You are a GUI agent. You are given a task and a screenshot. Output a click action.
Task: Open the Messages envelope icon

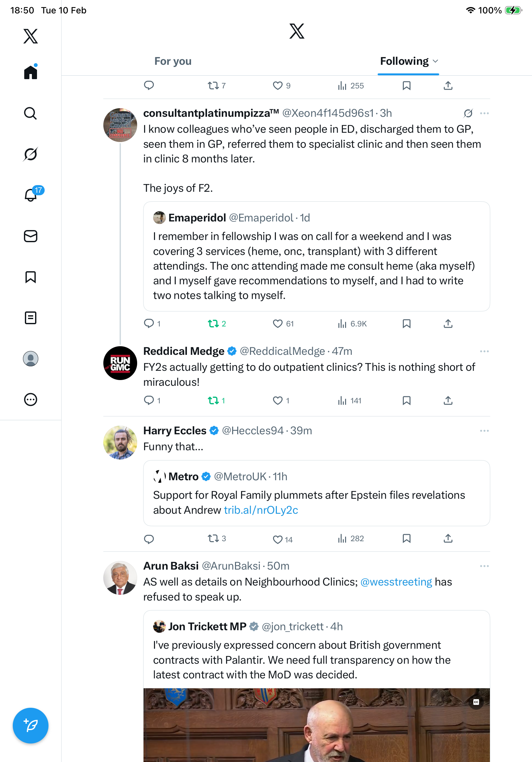[31, 236]
